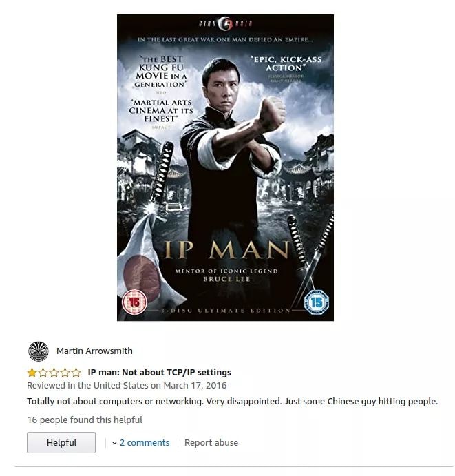The image size is (455, 476).
Task: Click 'Epic, kick-ass action' quote on cover
Action: (286, 63)
